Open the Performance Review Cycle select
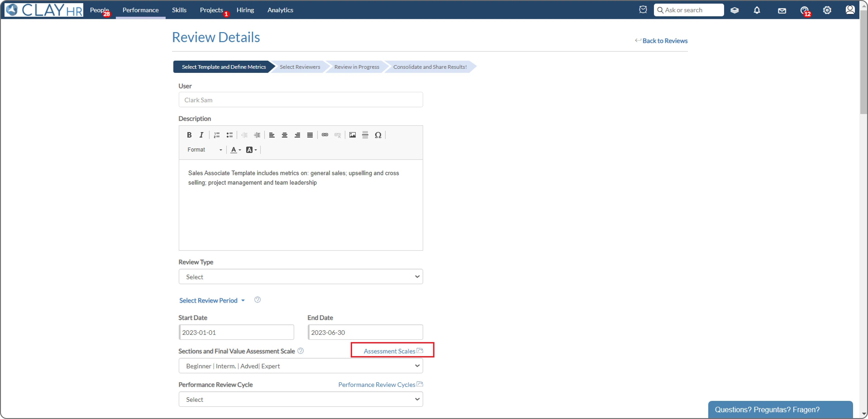Viewport: 868px width, 419px height. coord(300,399)
